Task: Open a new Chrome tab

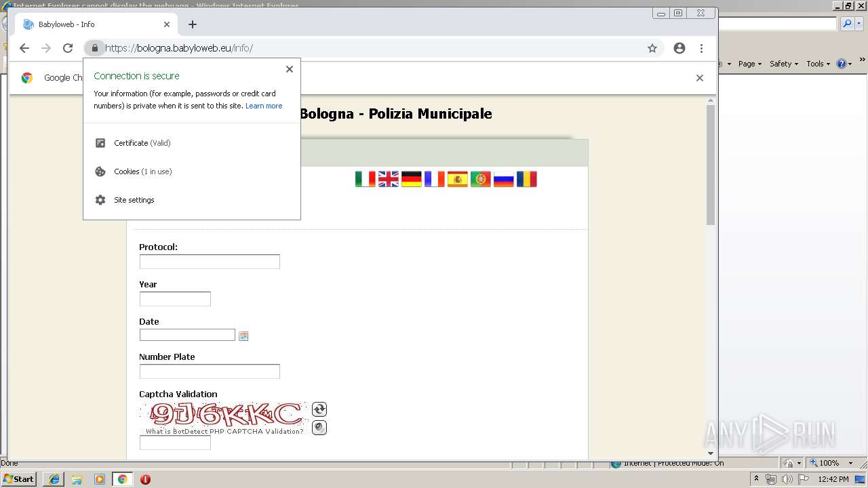Action: pyautogui.click(x=193, y=24)
